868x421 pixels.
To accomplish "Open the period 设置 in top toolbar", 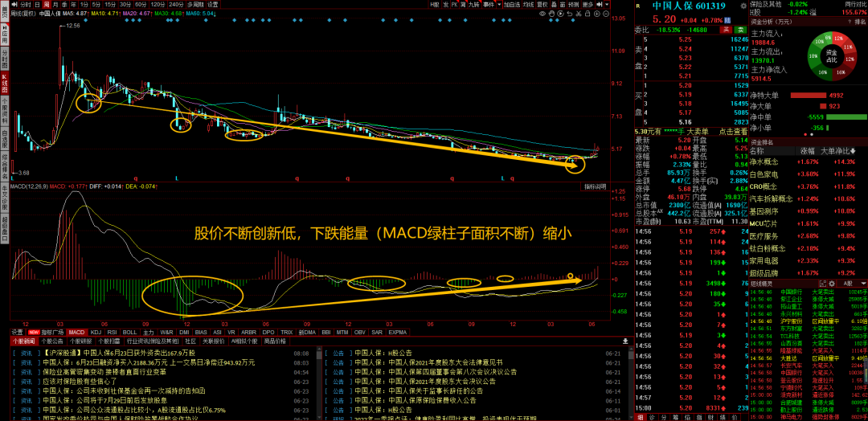I will pos(212,5).
